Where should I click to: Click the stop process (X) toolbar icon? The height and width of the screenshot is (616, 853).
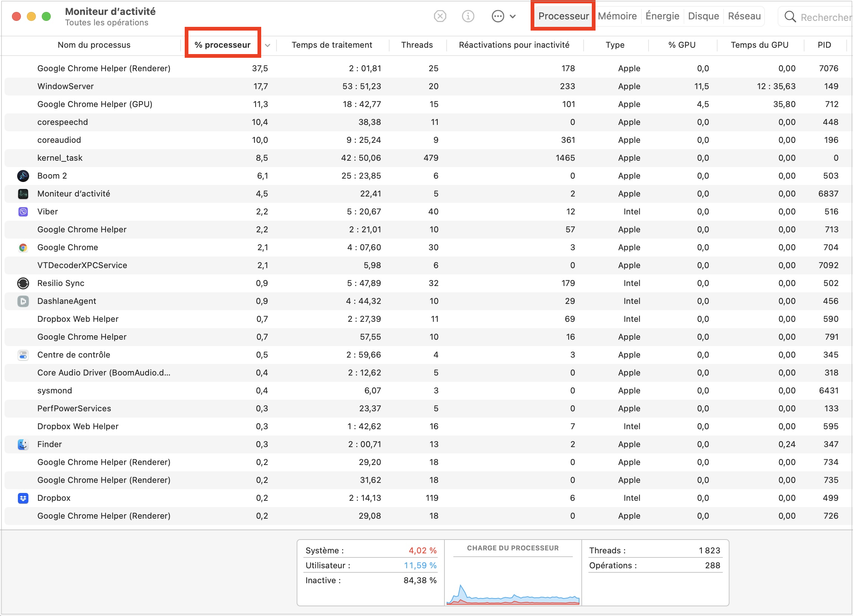440,16
